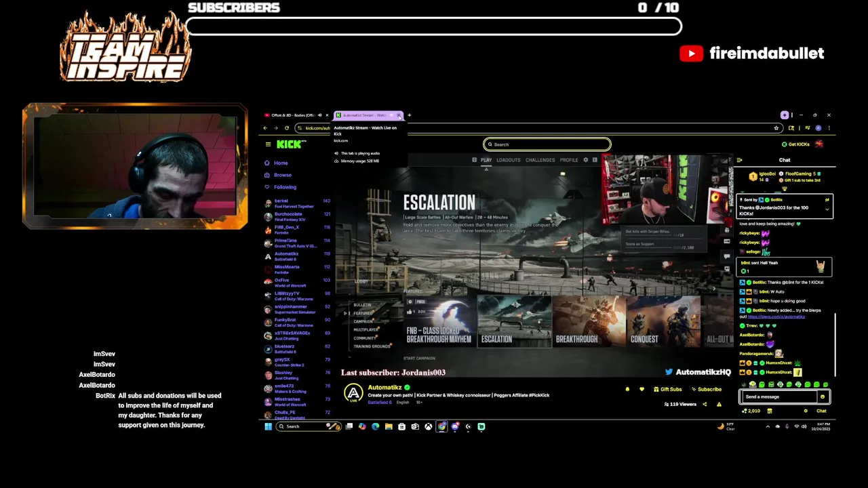Image resolution: width=868 pixels, height=488 pixels.
Task: Open Following in Kick sidebar
Action: click(x=280, y=187)
